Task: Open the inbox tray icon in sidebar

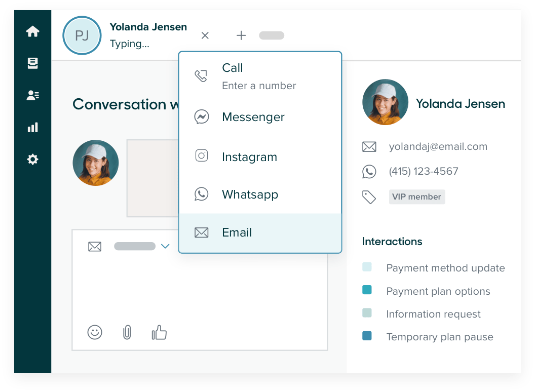Action: [x=33, y=63]
